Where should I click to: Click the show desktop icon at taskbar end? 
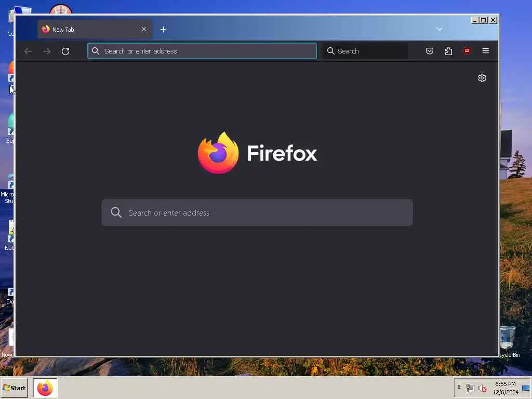click(526, 388)
